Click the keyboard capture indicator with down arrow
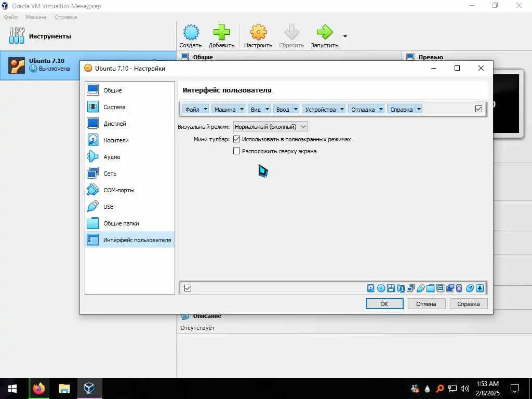Screen dimensions: 532x399 (x=480, y=288)
